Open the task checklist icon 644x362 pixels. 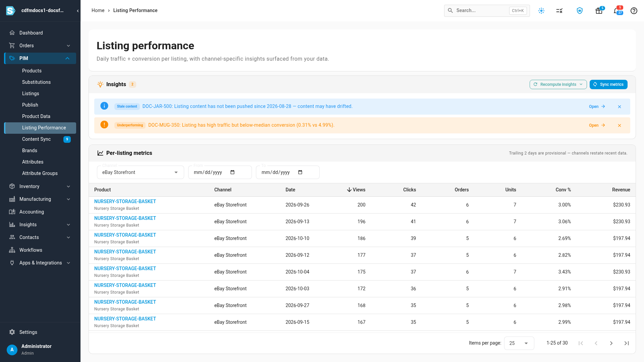[559, 11]
